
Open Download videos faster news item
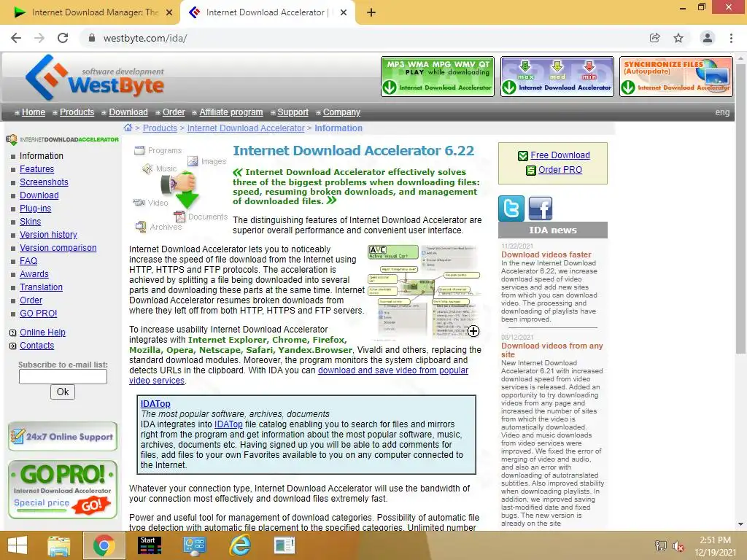546,254
